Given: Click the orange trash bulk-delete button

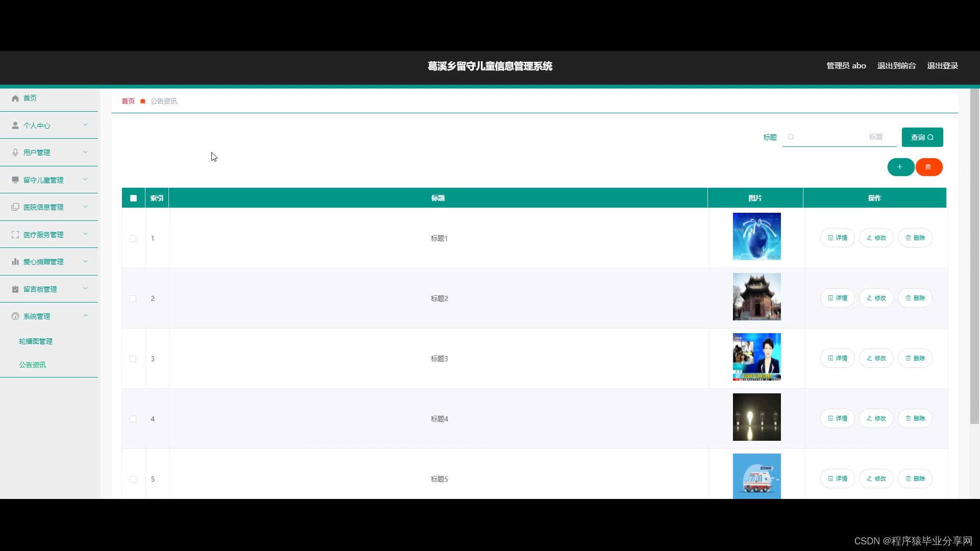Looking at the screenshot, I should [x=928, y=167].
